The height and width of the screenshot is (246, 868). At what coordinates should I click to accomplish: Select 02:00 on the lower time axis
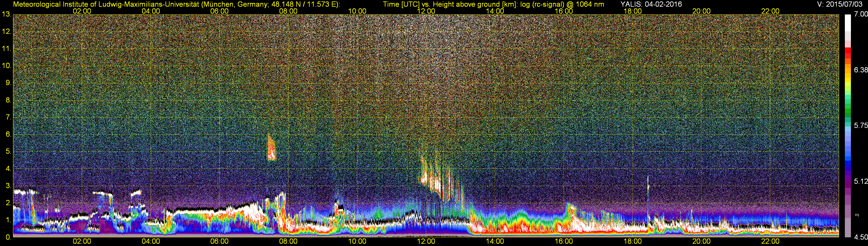(82, 242)
